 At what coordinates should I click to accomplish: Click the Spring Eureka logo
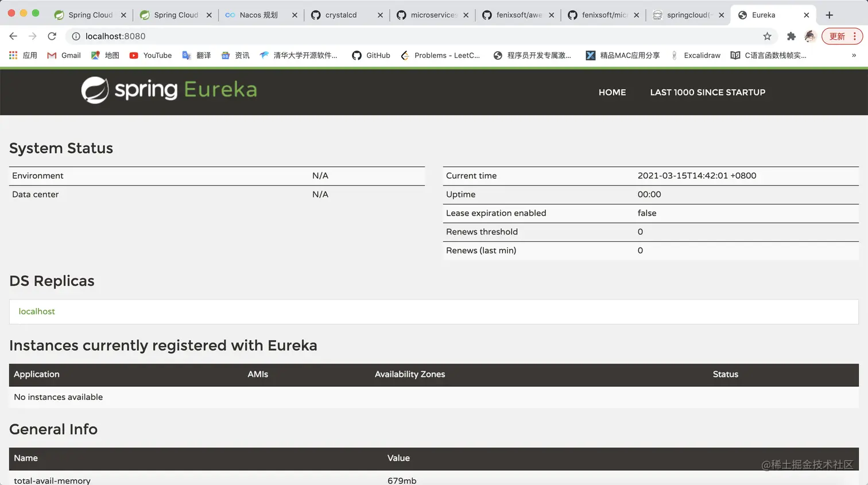tap(169, 90)
